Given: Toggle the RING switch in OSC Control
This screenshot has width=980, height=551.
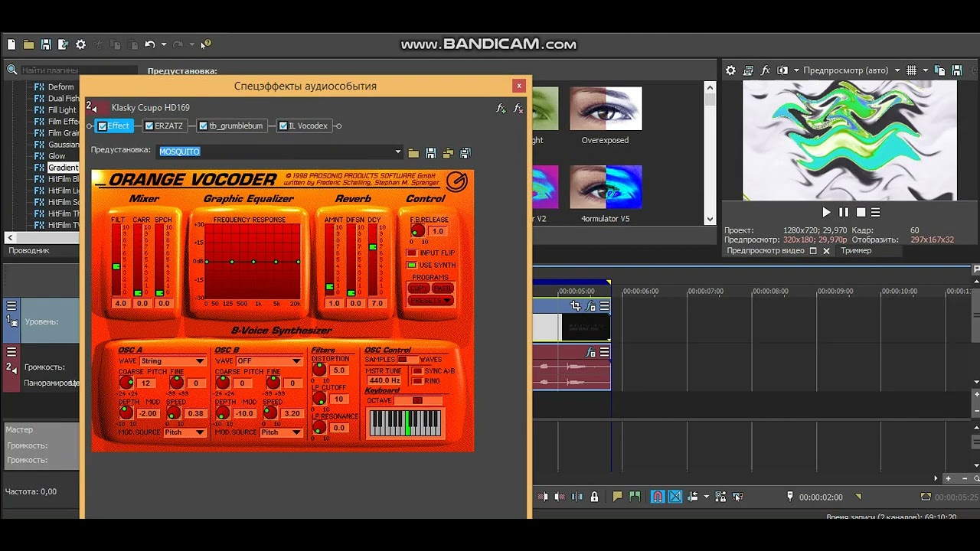Looking at the screenshot, I should (x=417, y=381).
